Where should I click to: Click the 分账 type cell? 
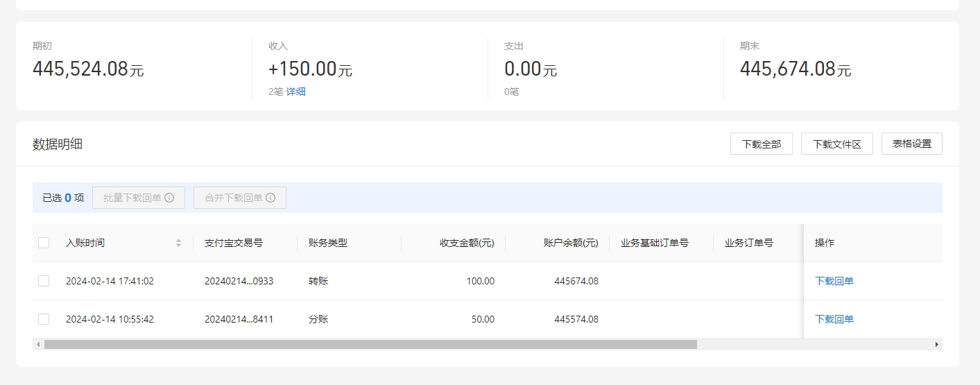point(318,319)
